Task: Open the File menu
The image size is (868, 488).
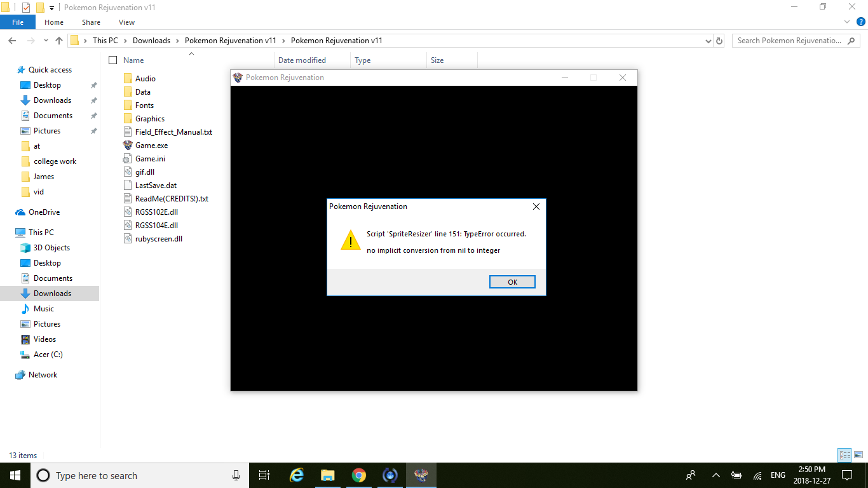Action: (x=18, y=22)
